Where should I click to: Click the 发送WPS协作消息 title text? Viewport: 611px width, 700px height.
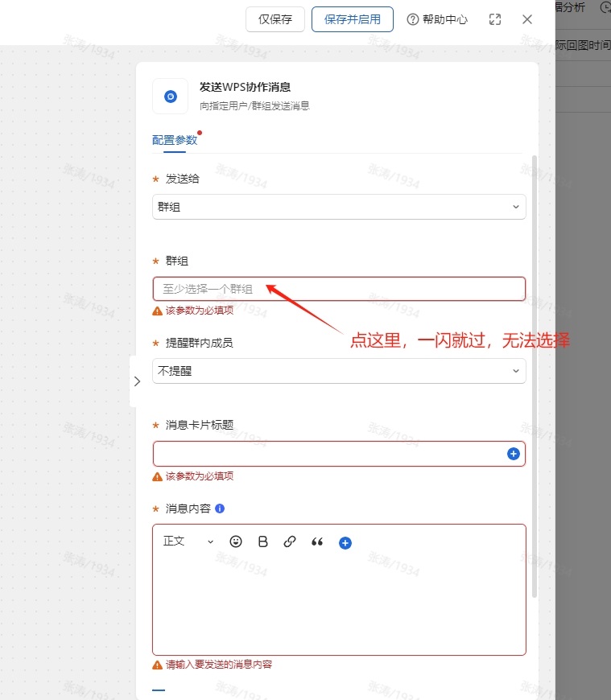(245, 87)
